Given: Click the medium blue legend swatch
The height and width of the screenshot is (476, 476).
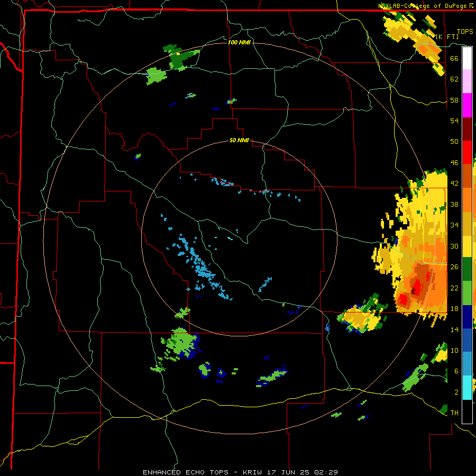Looking at the screenshot, I should coord(467,340).
